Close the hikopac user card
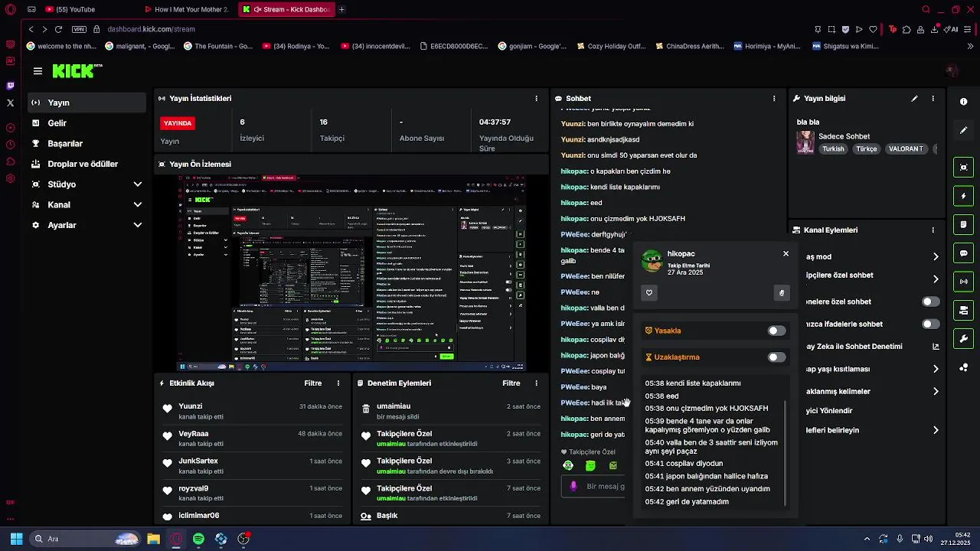The image size is (980, 551). click(x=786, y=253)
